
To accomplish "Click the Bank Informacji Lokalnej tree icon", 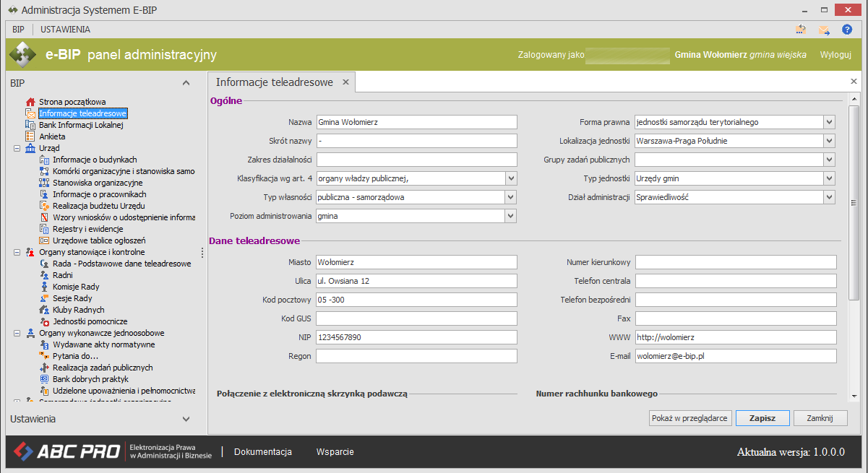I will tap(30, 125).
